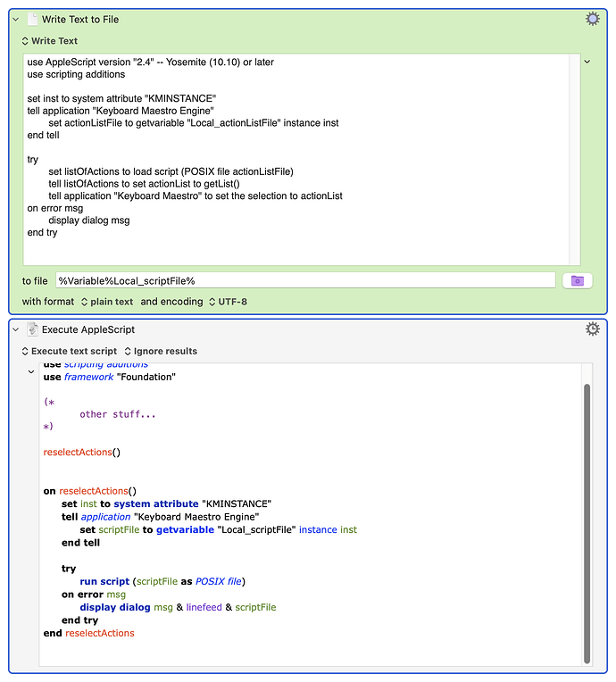Open the Write Text mode popup
The height and width of the screenshot is (682, 616).
[x=50, y=41]
